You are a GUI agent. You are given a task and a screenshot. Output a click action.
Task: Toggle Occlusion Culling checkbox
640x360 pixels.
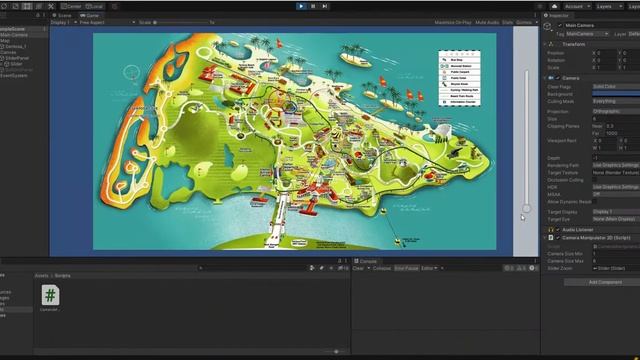pos(595,180)
